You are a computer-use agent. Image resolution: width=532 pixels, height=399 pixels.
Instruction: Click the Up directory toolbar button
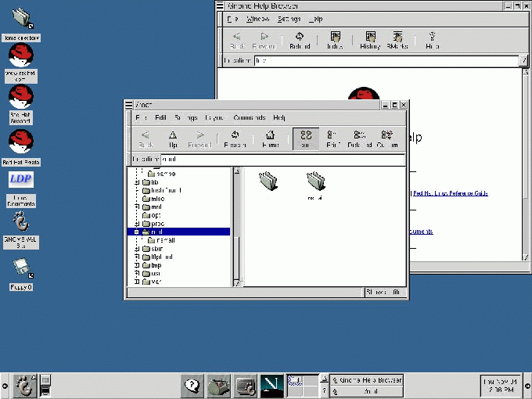coord(173,138)
